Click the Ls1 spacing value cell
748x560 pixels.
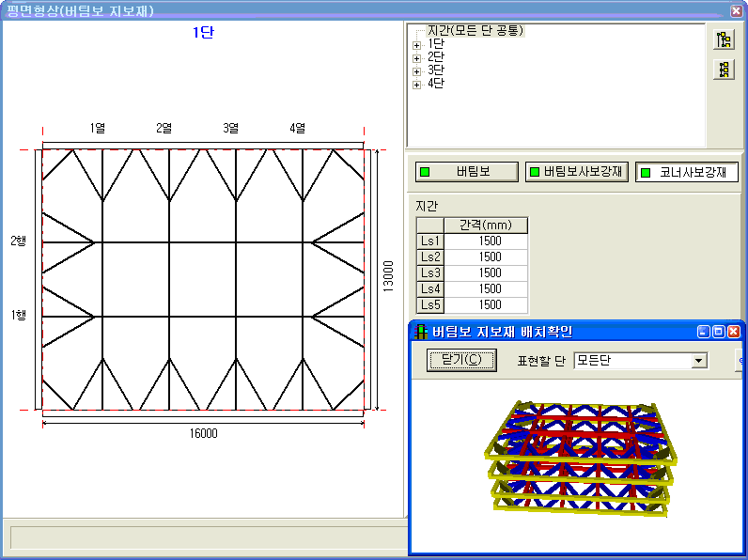486,241
